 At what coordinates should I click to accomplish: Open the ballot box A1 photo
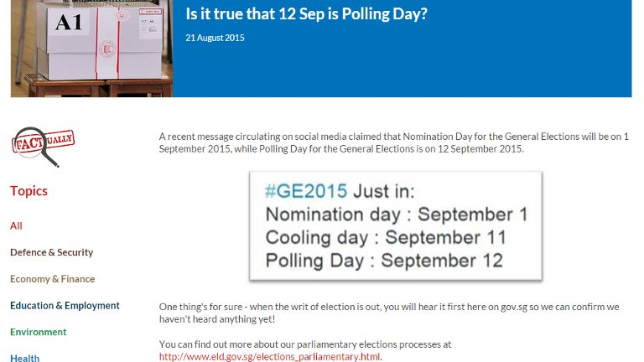point(91,48)
